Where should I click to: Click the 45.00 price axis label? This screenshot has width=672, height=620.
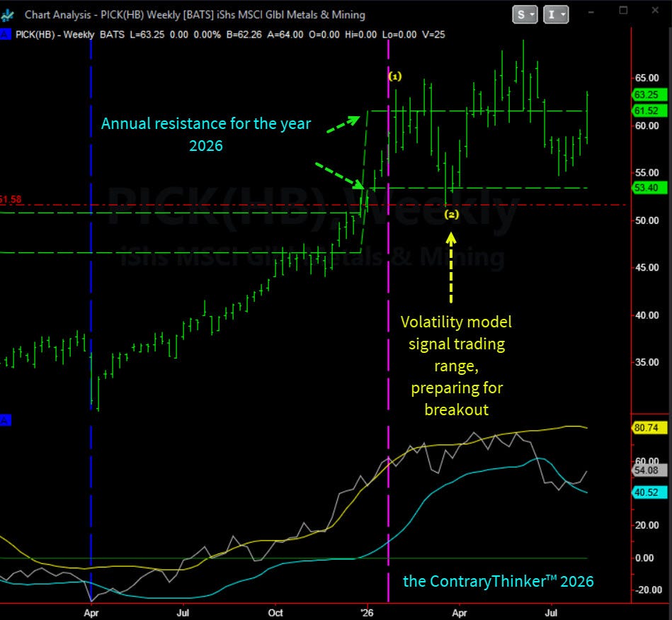(647, 268)
